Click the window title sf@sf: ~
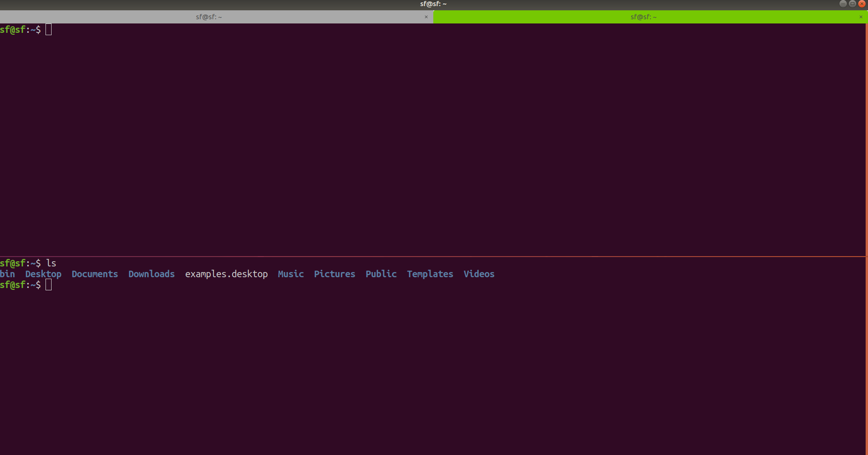This screenshot has height=455, width=868. click(433, 4)
